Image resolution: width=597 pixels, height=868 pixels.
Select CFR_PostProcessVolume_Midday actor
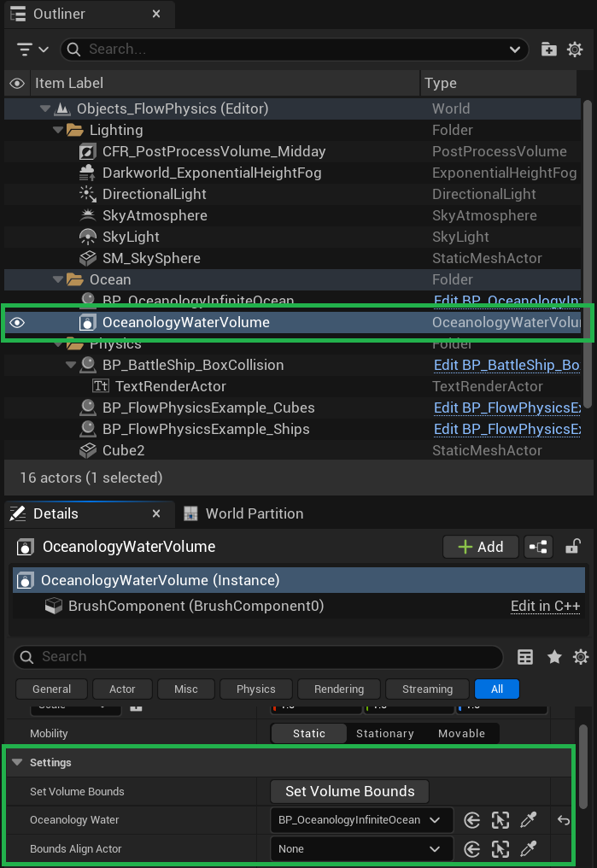coord(214,151)
